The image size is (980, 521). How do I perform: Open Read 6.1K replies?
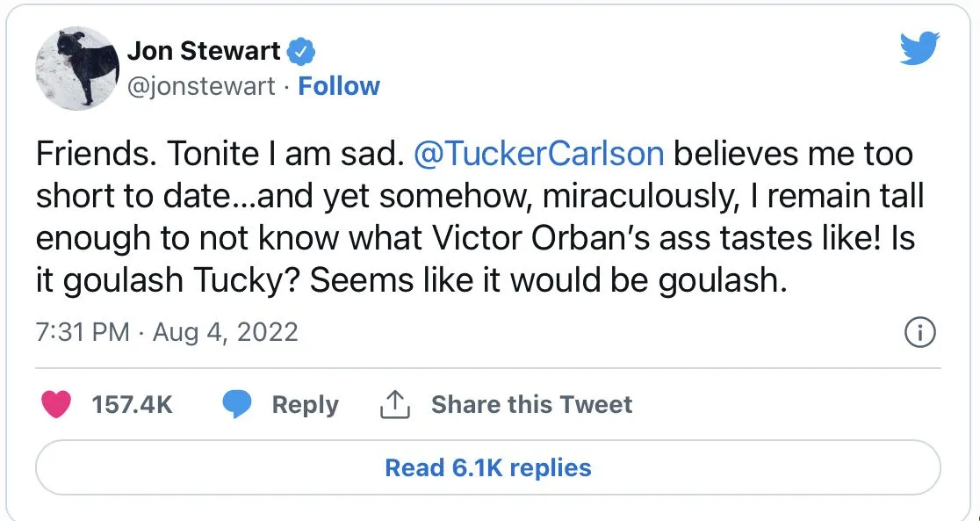[x=487, y=467]
